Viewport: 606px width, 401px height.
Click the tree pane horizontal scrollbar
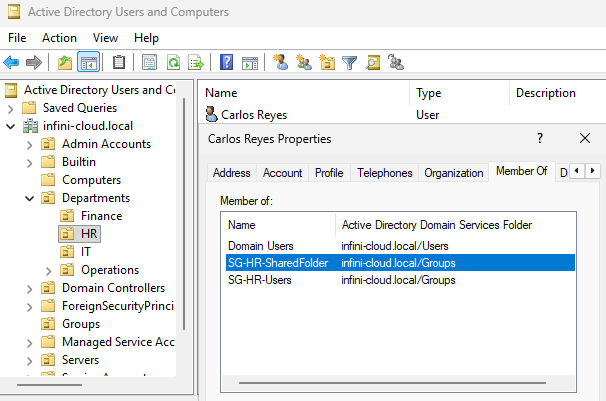tap(49, 385)
